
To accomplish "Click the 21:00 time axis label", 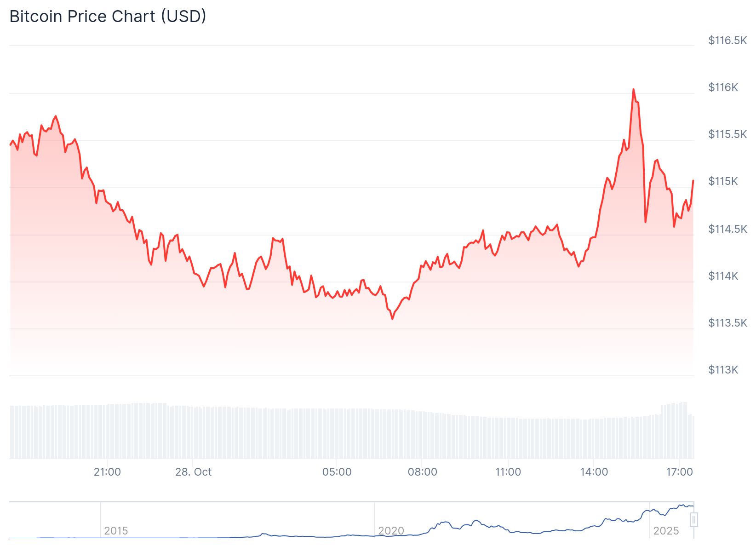I will [x=107, y=472].
